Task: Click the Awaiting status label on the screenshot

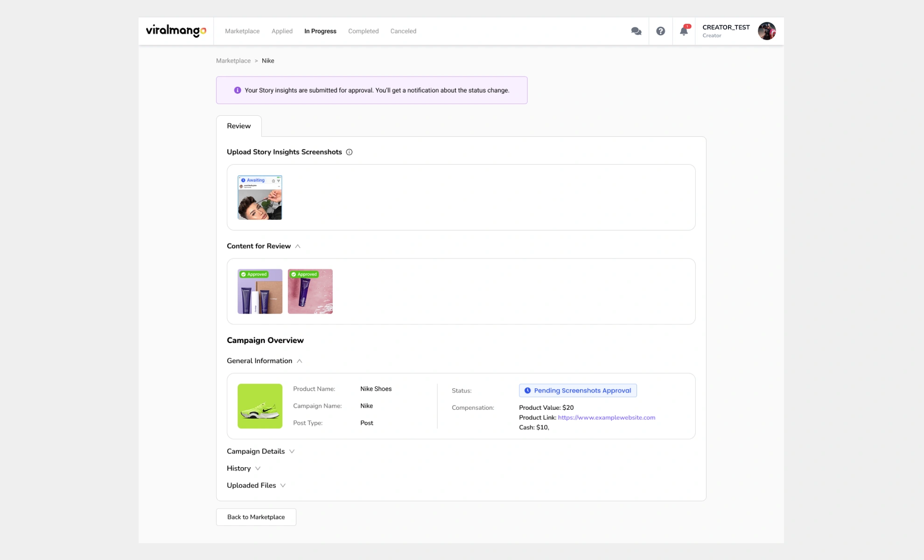Action: click(256, 180)
